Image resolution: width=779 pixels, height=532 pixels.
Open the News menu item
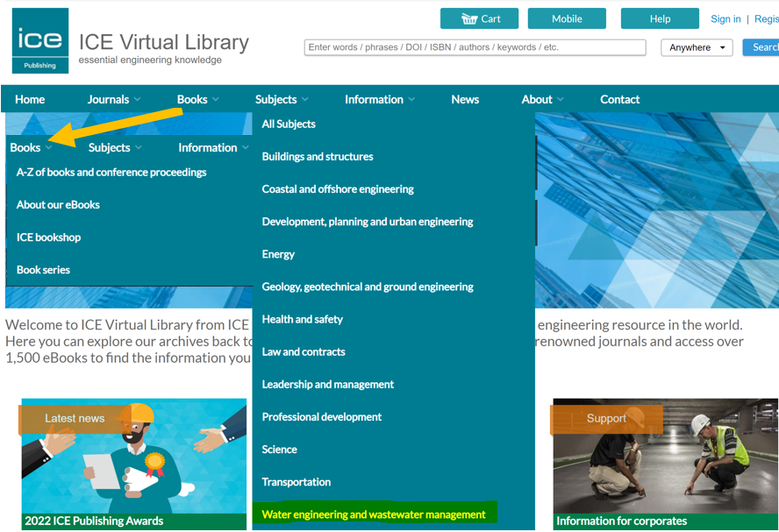click(x=465, y=99)
